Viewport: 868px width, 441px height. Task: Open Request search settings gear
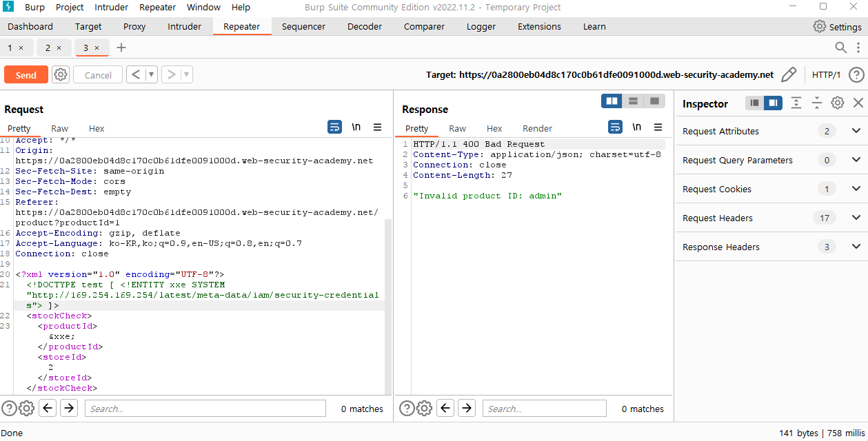26,408
